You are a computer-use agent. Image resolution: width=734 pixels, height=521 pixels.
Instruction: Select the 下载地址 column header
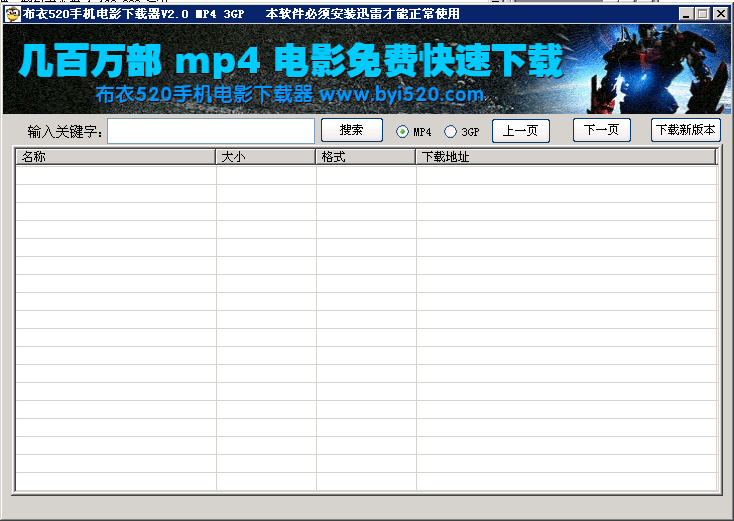(x=565, y=157)
